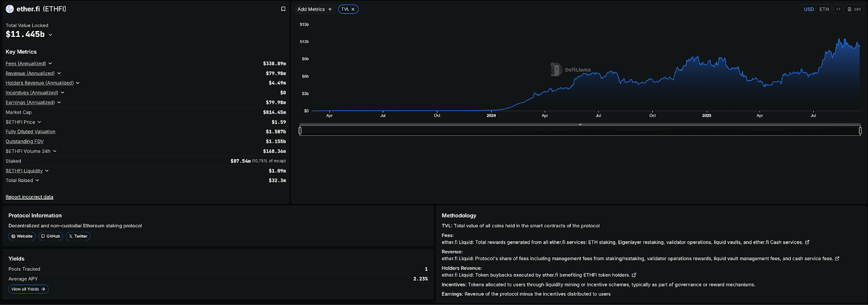Open the Revenue methodology external link icon

(x=837, y=259)
